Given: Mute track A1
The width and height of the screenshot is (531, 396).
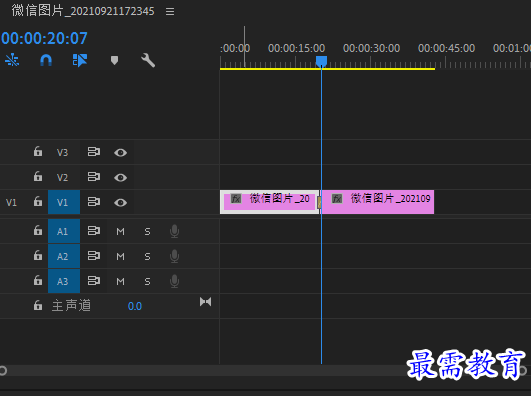Looking at the screenshot, I should tap(121, 232).
